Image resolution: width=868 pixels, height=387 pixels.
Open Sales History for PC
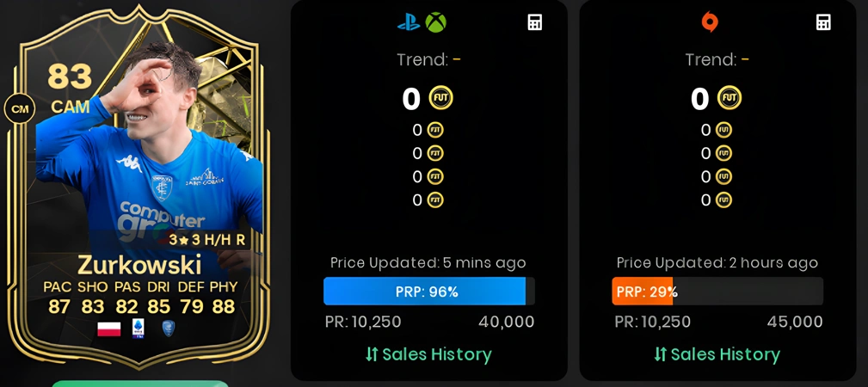(x=717, y=354)
